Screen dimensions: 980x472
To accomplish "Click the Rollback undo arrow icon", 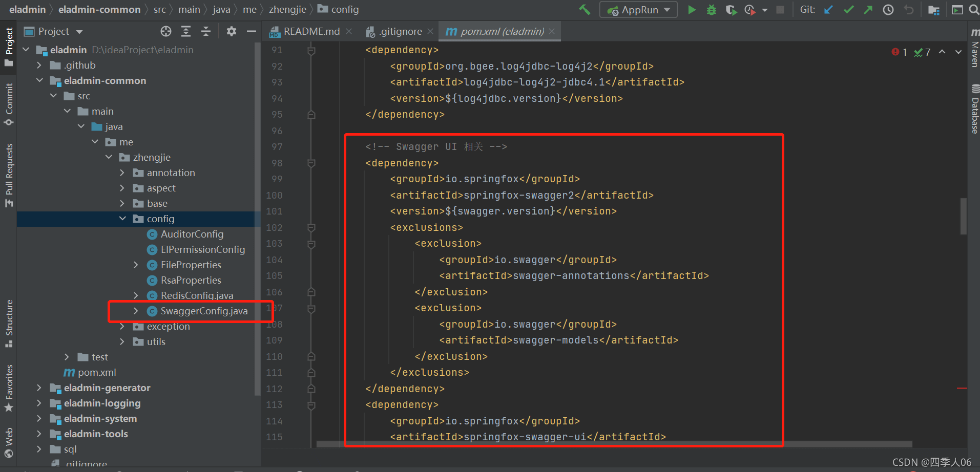I will coord(909,10).
